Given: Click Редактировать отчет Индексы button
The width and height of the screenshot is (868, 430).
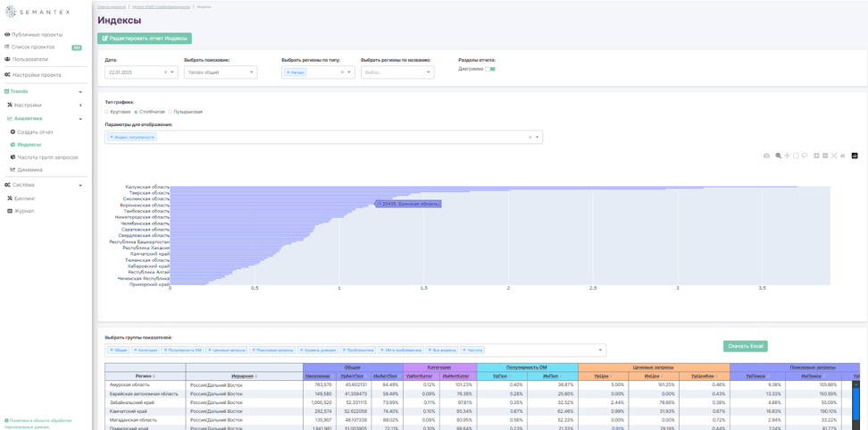Looking at the screenshot, I should point(144,38).
